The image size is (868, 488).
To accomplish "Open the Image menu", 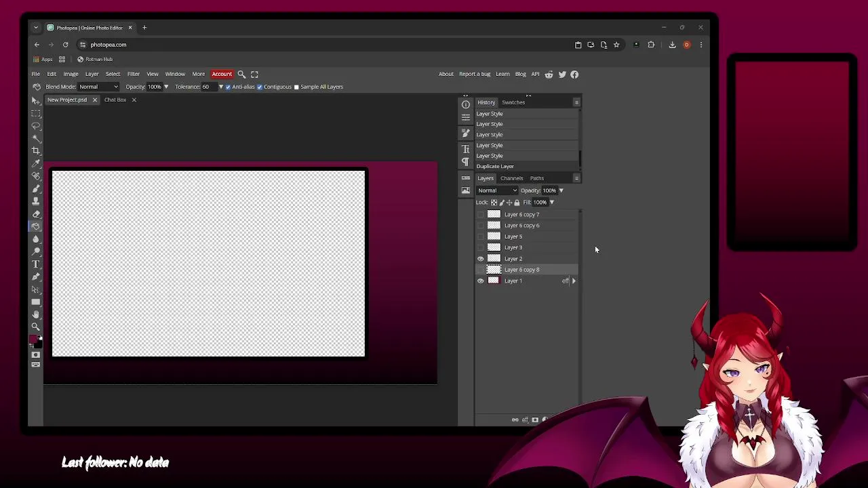I will coord(71,74).
